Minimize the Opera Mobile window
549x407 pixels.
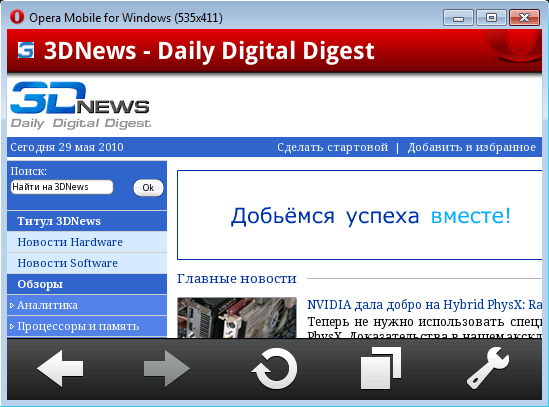coord(458,18)
